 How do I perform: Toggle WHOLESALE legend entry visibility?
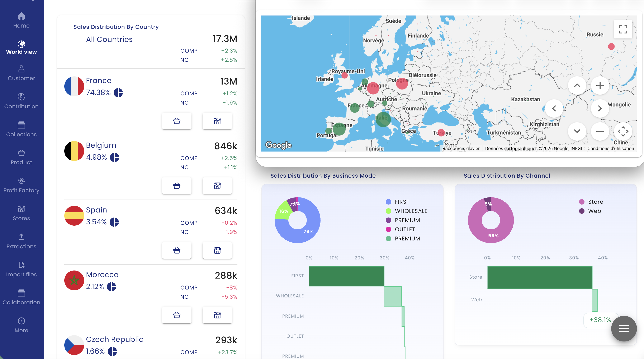[x=411, y=211]
